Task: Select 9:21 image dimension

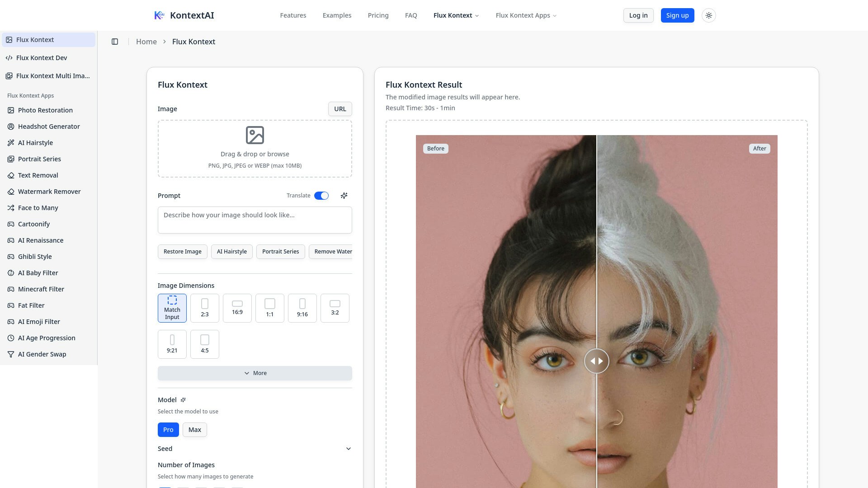Action: point(172,344)
